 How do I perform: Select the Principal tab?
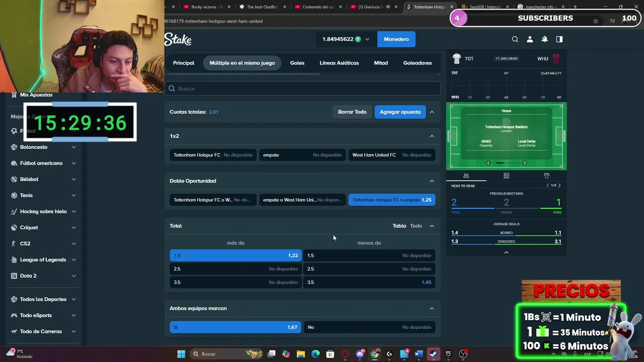[x=184, y=63]
